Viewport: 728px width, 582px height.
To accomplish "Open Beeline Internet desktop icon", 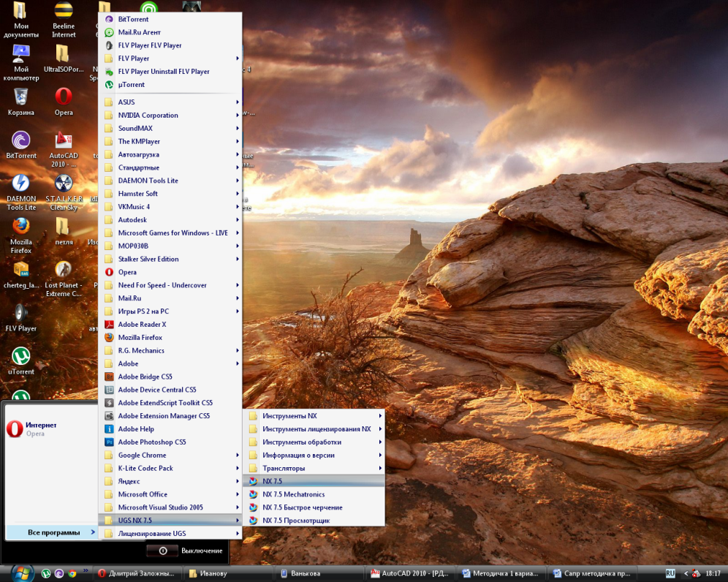I will [64, 20].
